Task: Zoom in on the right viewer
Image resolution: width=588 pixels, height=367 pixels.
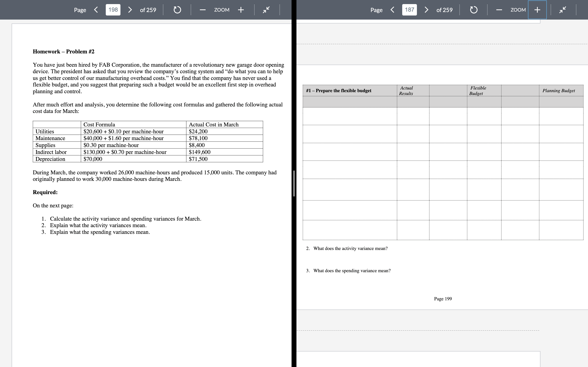Action: tap(537, 10)
